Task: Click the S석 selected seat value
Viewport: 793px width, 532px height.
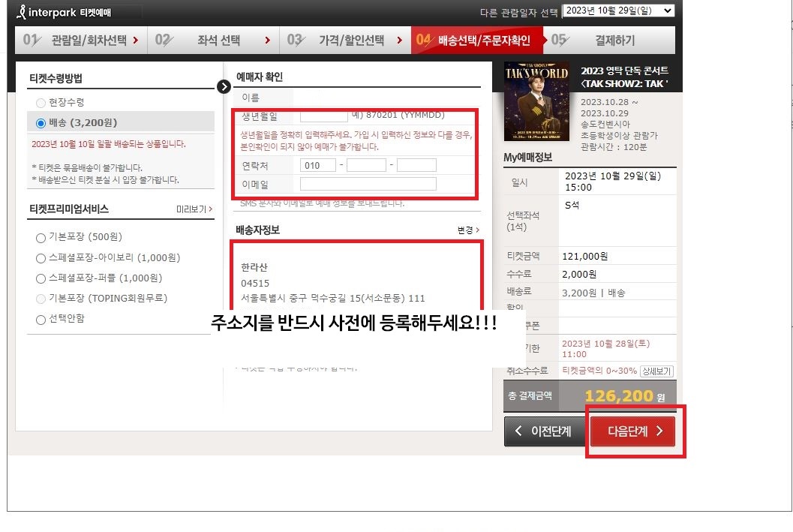Action: (x=572, y=206)
